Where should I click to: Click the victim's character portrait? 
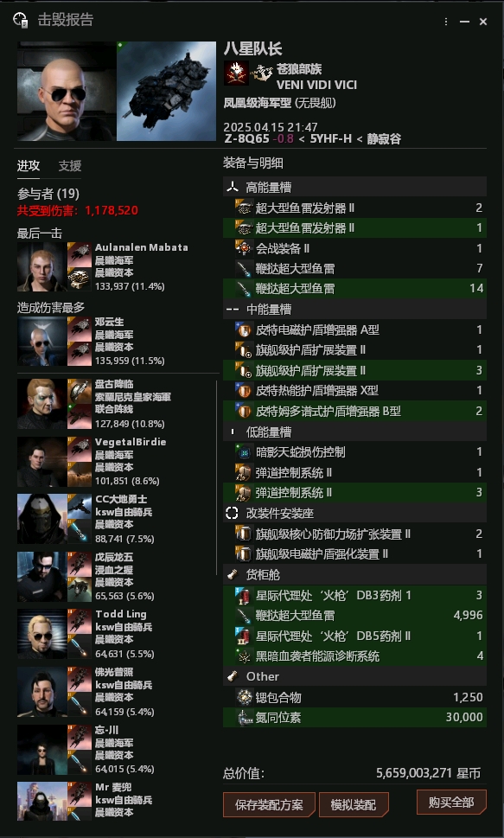[x=66, y=92]
